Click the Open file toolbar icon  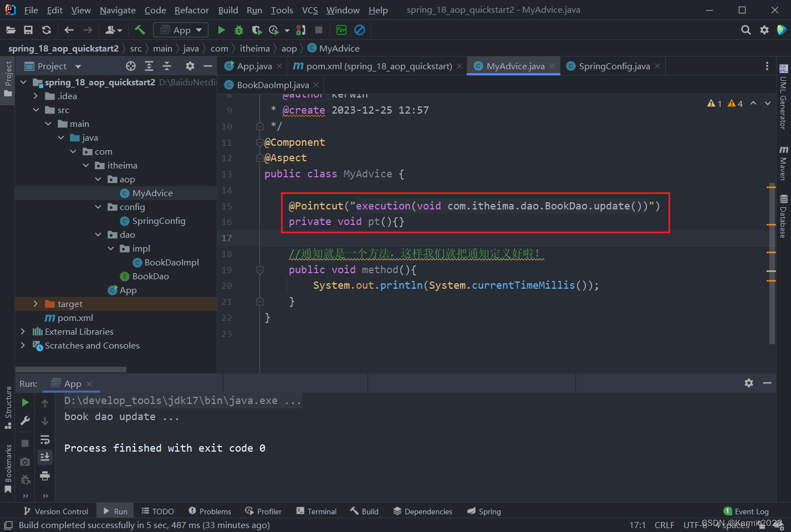pyautogui.click(x=11, y=30)
